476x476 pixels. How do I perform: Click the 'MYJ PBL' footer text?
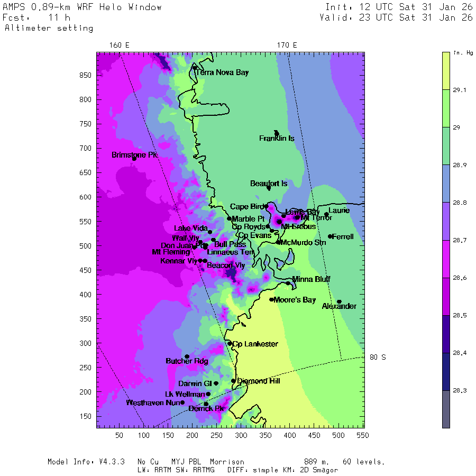(x=186, y=462)
